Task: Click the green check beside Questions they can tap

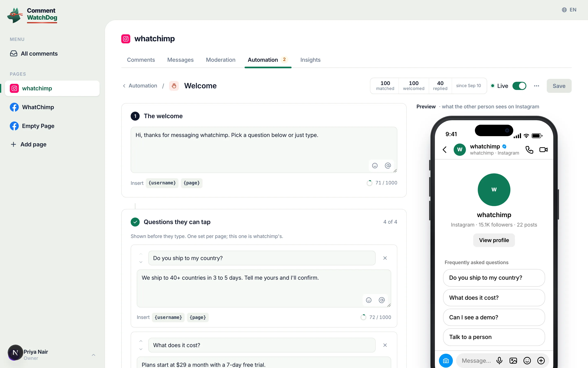Action: click(135, 222)
